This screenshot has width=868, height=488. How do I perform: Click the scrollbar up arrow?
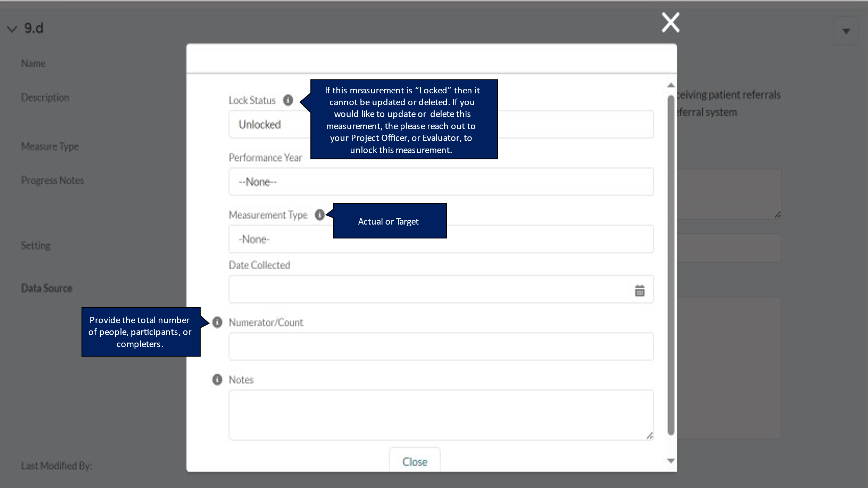(x=671, y=85)
